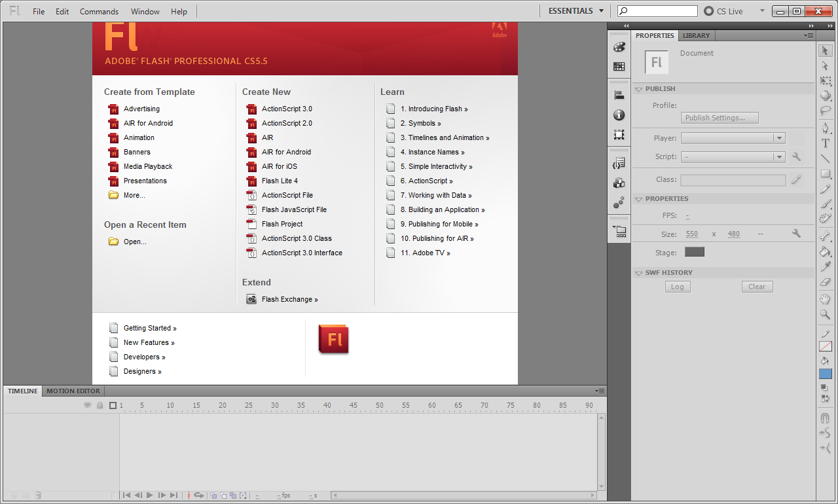
Task: Select the 3D Rotation tool
Action: click(x=825, y=96)
